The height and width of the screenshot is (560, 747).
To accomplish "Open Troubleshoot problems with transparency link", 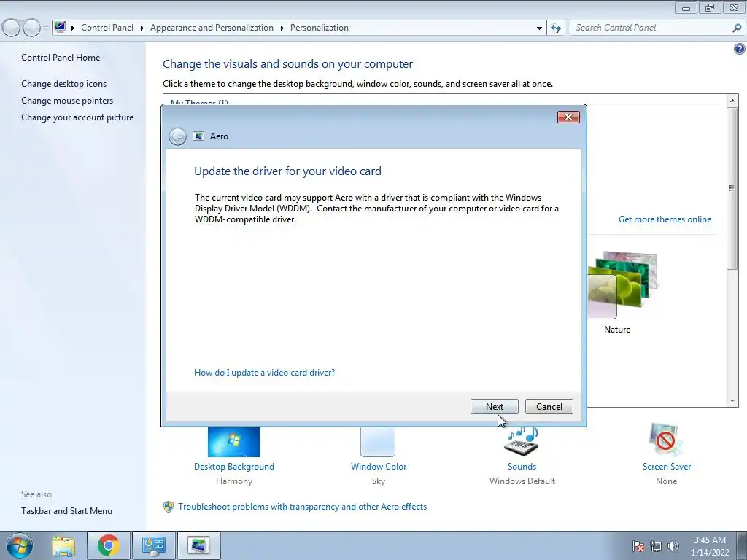I will click(303, 507).
